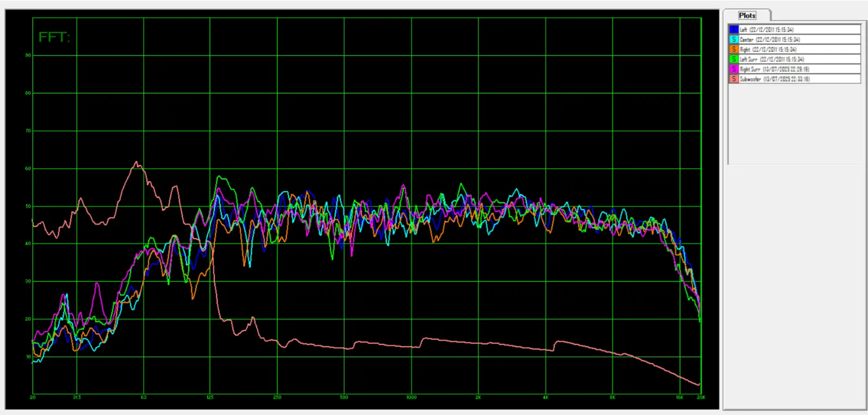Click the cyan S swatch for Center plot
The height and width of the screenshot is (415, 868).
coord(733,40)
